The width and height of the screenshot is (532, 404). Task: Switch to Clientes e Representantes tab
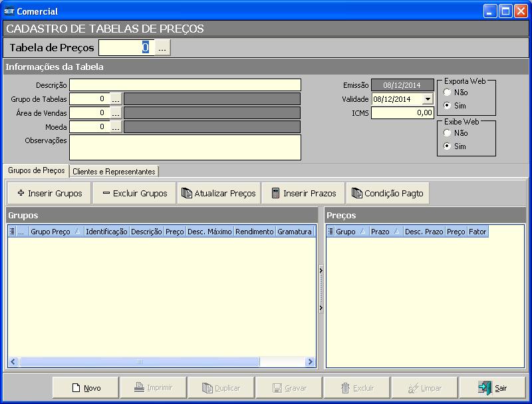(114, 172)
